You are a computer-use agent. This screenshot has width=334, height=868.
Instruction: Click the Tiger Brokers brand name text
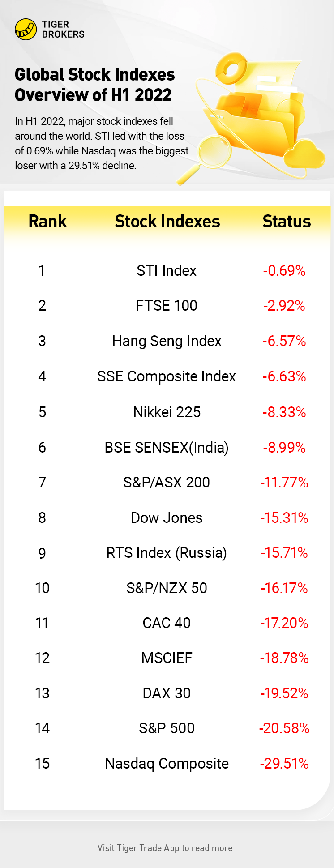click(x=63, y=30)
